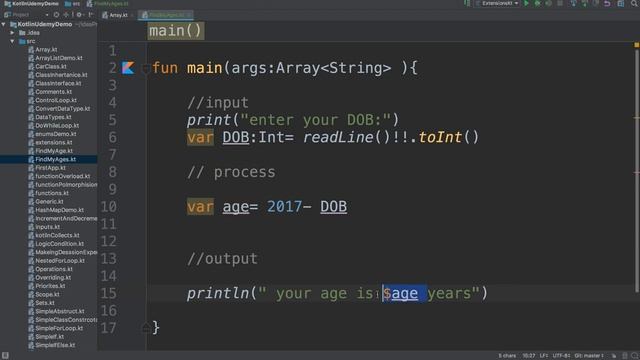Open DataTypes.kt file
This screenshot has height=360, width=640.
pyautogui.click(x=53, y=117)
